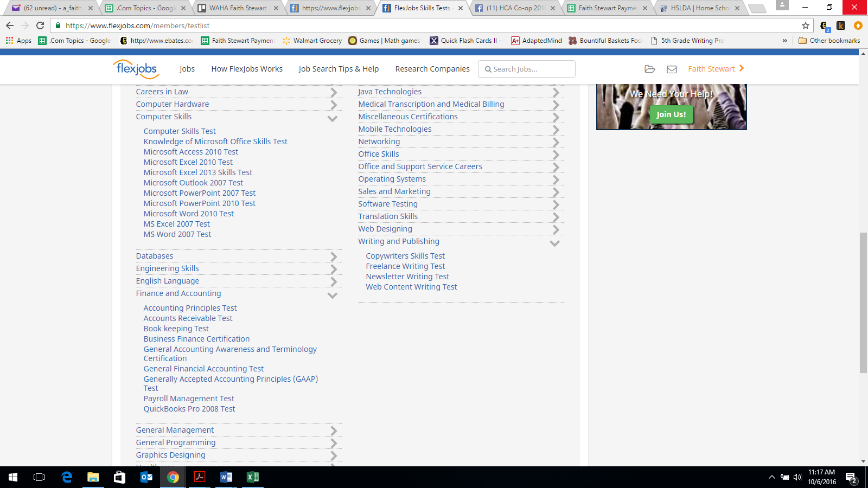Open Adobe Acrobat from taskbar
This screenshot has height=488, width=868.
pos(200,477)
